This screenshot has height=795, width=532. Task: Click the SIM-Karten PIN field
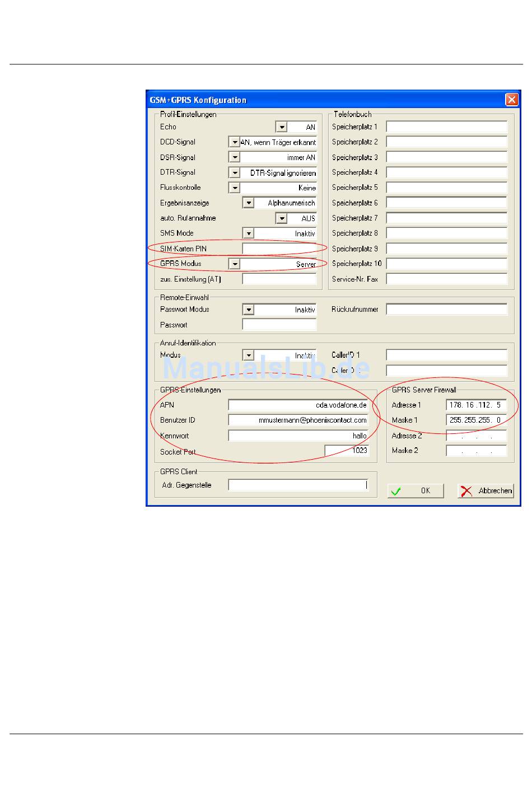279,249
